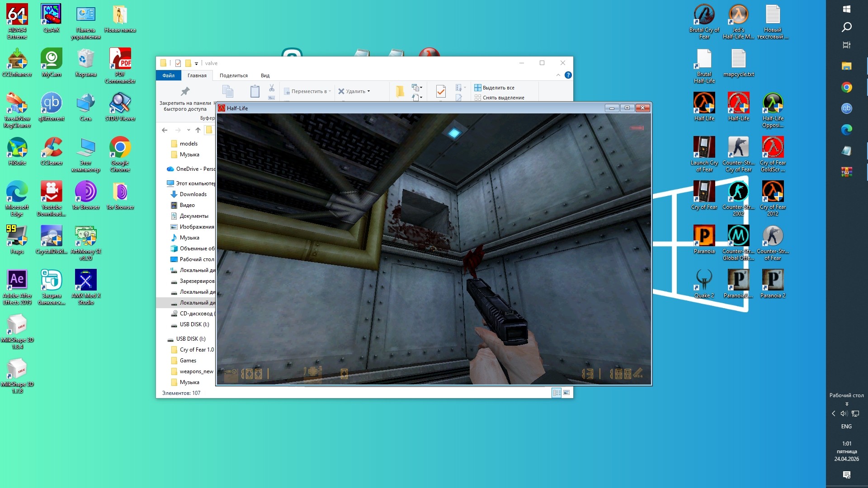Open the Properties checkmark icon in ribbon
This screenshot has height=488, width=868.
point(441,92)
